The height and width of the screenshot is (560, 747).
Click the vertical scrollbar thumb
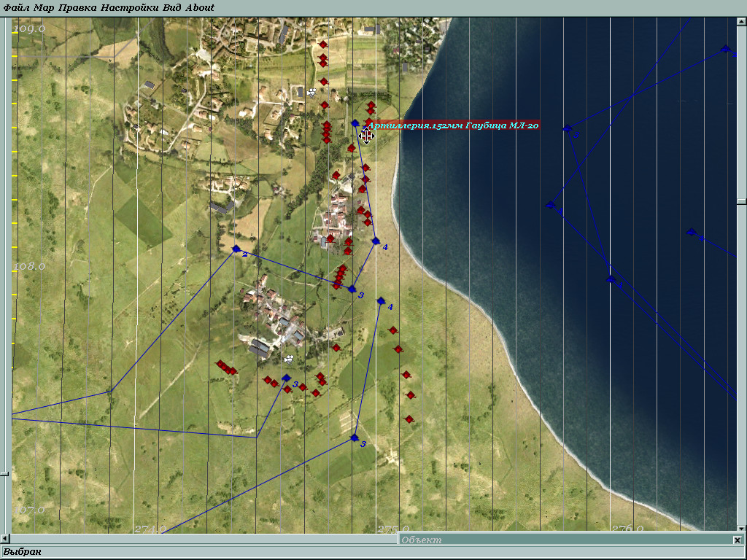pos(742,202)
